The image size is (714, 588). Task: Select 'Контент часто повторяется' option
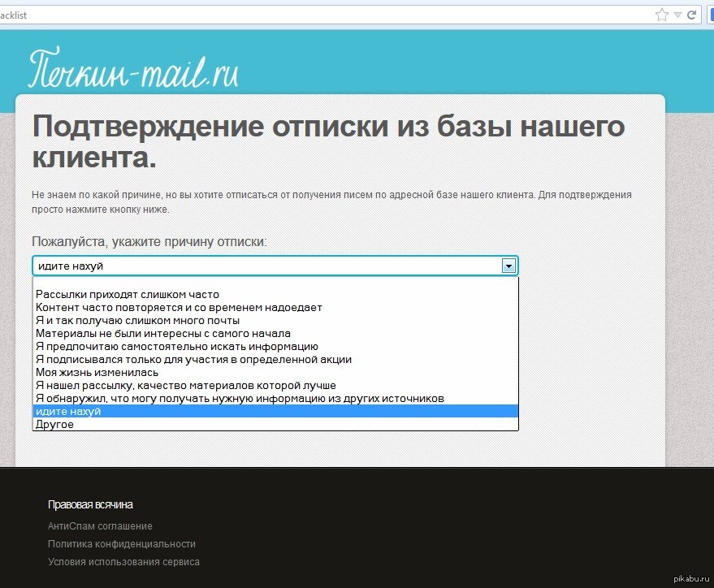(179, 307)
